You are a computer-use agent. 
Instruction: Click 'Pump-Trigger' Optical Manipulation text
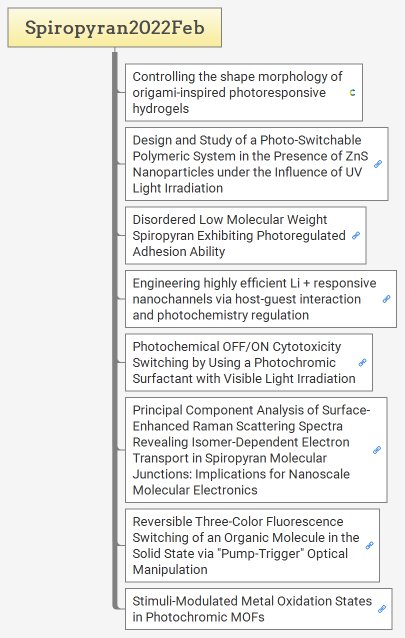[x=241, y=562]
